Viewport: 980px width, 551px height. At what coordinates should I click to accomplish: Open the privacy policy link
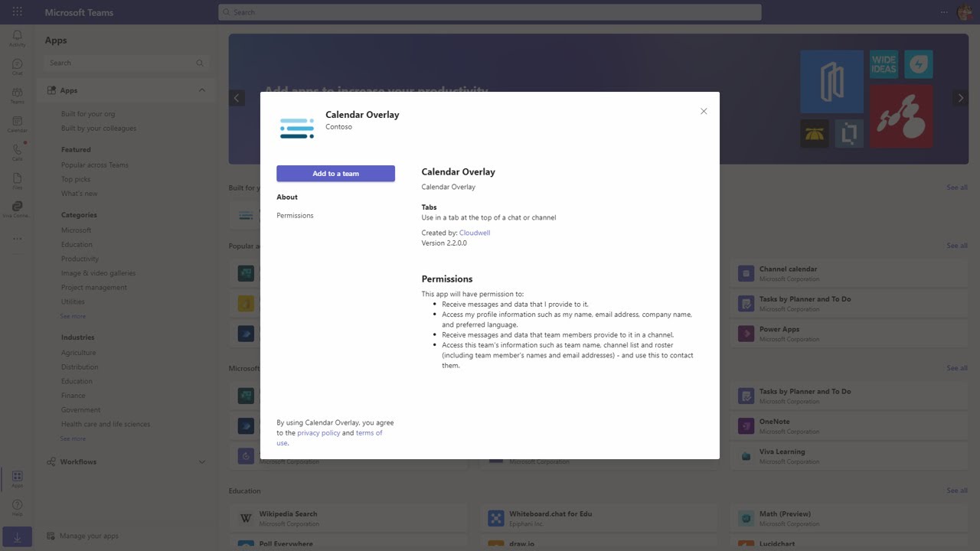[x=318, y=433]
